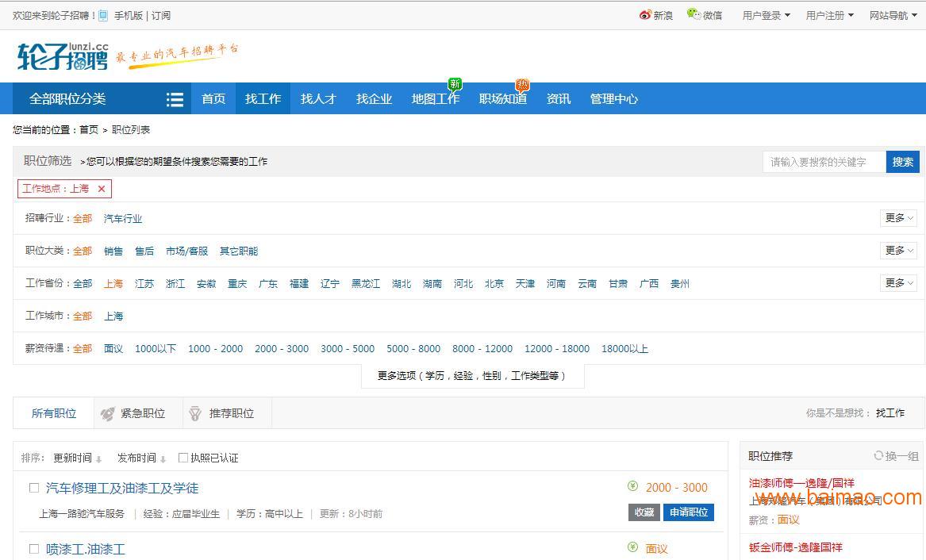
Task: Click the lunzi.cc site logo
Action: pos(63,56)
